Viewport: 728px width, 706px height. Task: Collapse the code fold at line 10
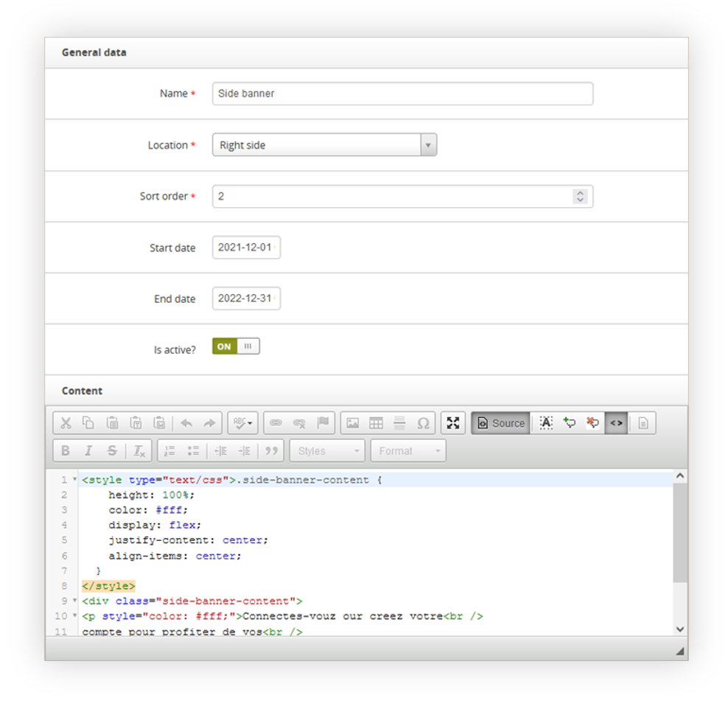74,616
